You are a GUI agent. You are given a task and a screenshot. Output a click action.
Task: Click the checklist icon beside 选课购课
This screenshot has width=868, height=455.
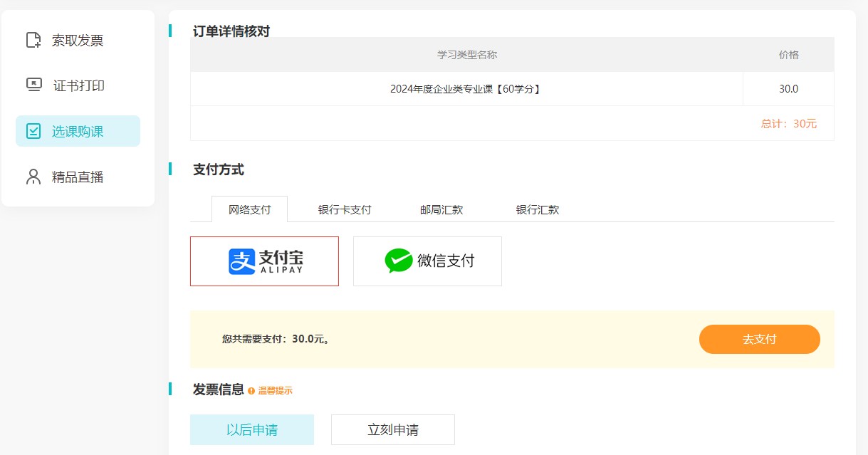click(x=33, y=131)
